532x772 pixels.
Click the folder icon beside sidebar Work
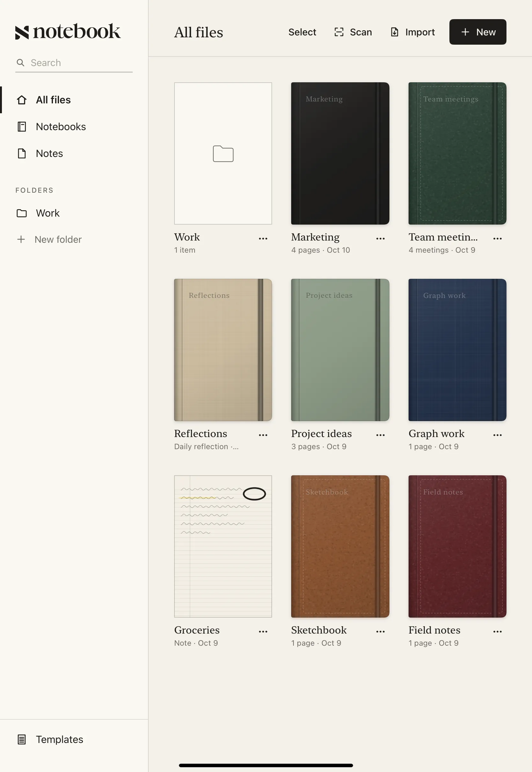[22, 213]
